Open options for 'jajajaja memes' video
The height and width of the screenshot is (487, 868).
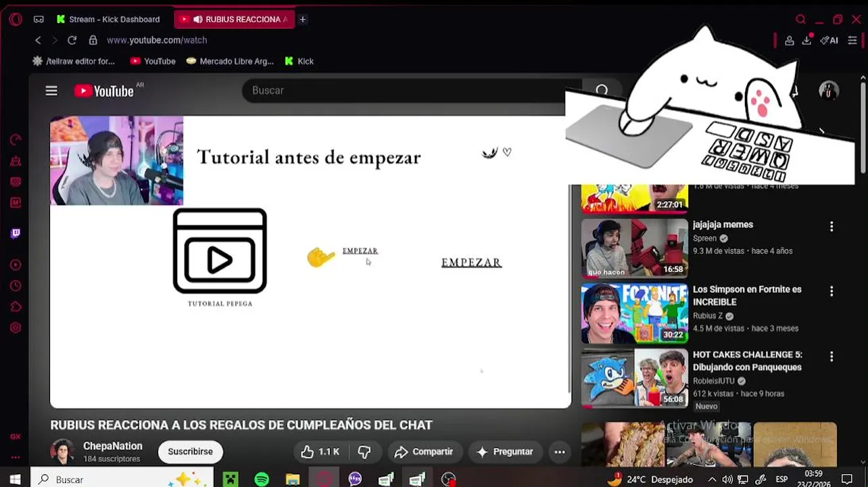pyautogui.click(x=831, y=227)
